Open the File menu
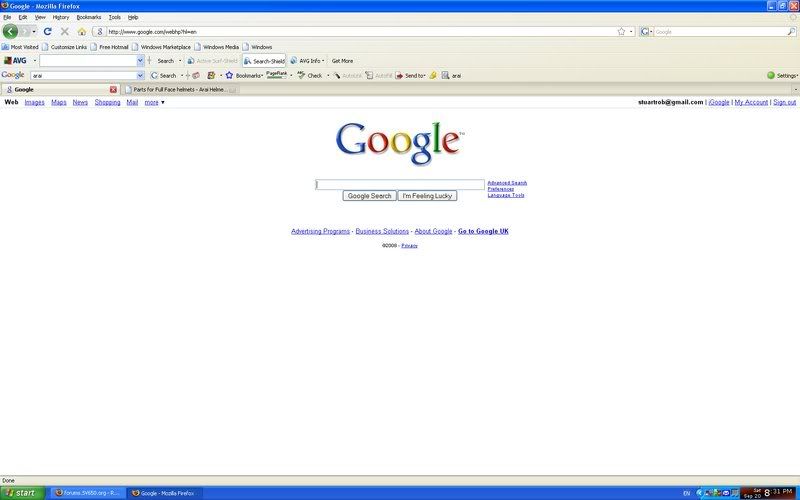This screenshot has width=800, height=500. pyautogui.click(x=7, y=17)
